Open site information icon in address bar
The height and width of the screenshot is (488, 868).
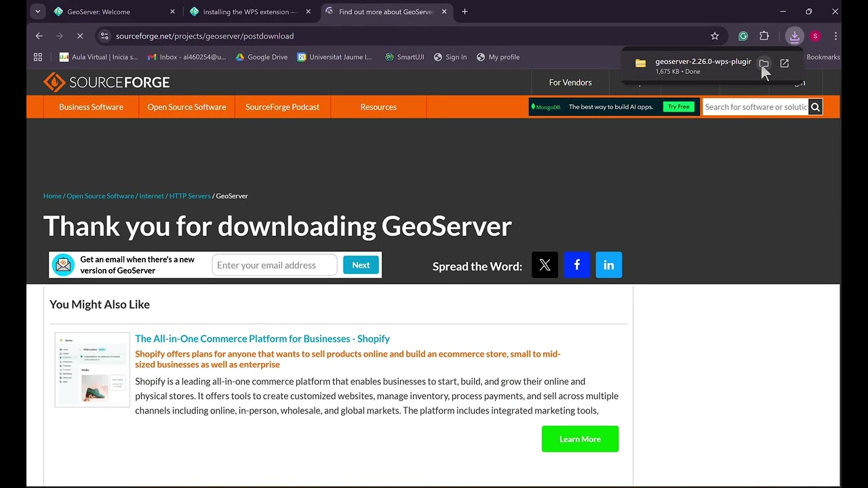(104, 36)
